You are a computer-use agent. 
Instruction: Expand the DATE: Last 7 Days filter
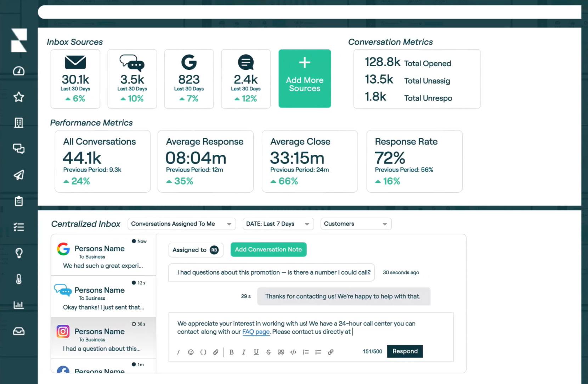[278, 224]
